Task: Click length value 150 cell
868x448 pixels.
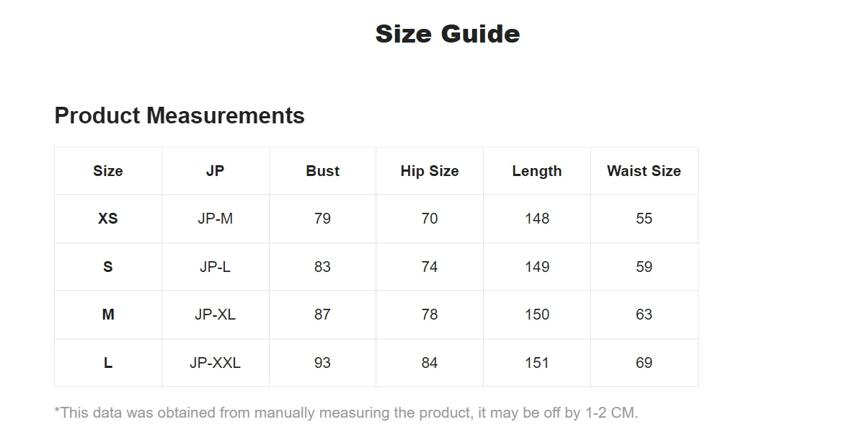Action: pos(536,315)
